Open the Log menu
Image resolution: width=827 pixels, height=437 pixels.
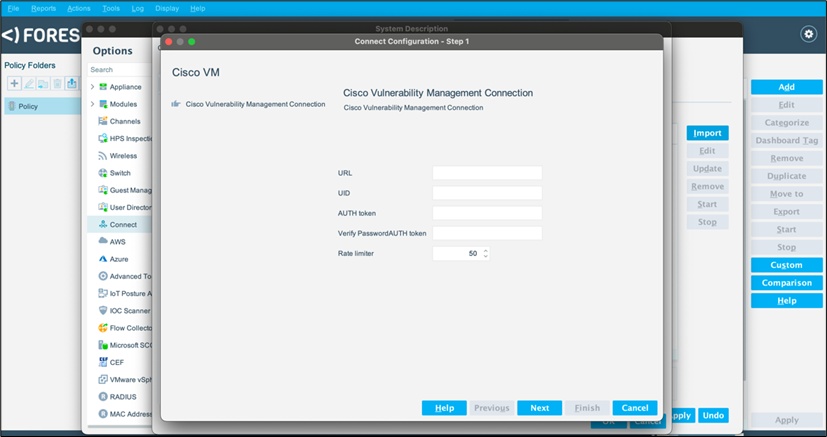coord(137,8)
